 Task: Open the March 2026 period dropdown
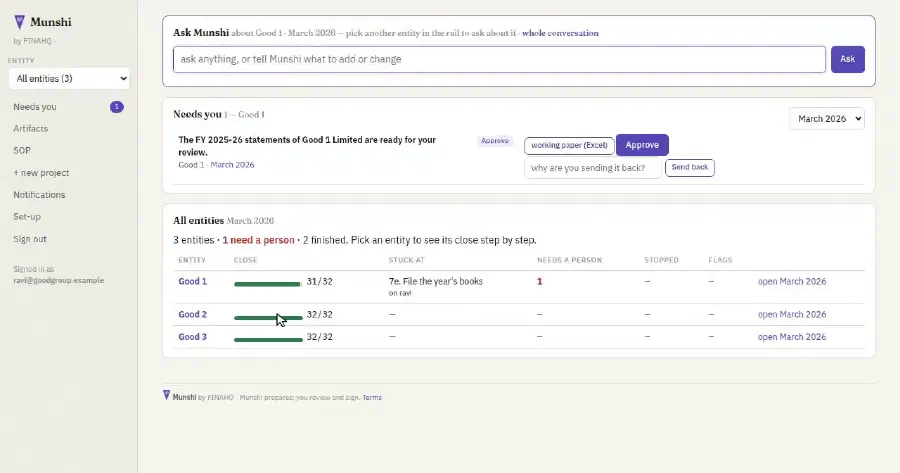click(827, 119)
